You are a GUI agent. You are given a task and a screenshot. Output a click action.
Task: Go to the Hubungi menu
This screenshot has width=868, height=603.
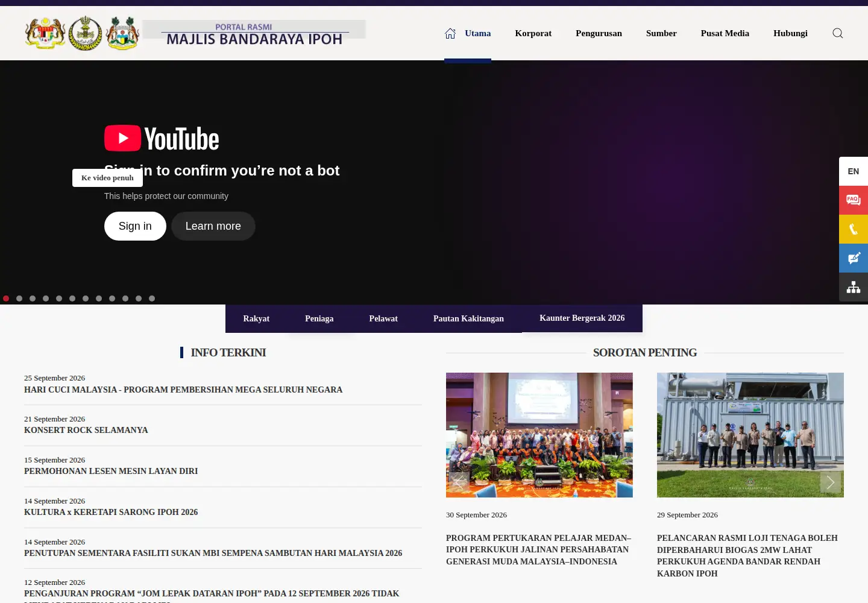[x=790, y=33]
